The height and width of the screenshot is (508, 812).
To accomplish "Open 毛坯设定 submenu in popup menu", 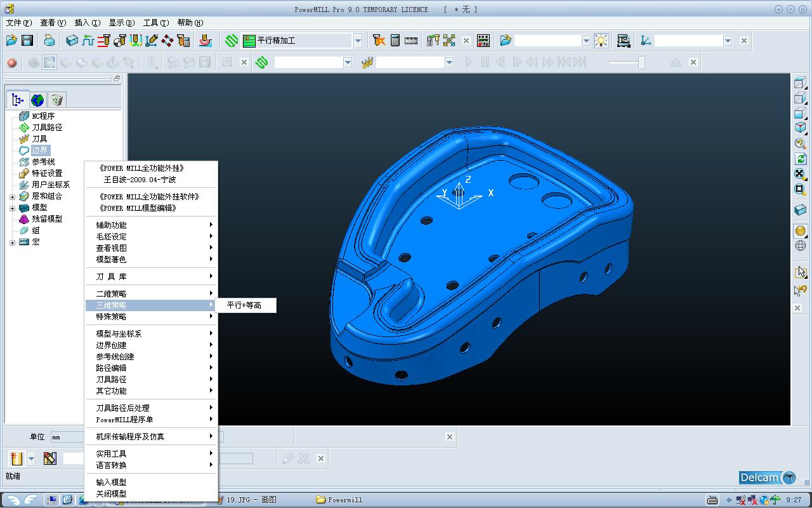I will coord(151,236).
